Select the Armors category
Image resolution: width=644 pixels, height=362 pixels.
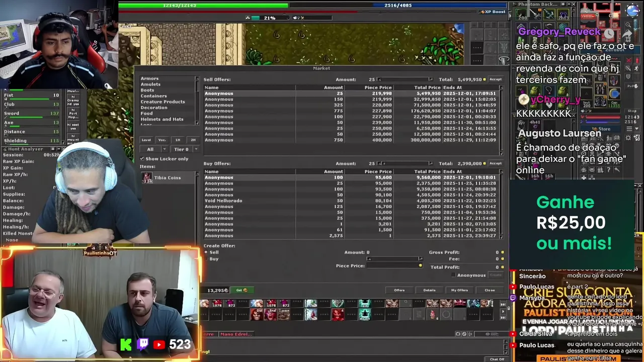tap(149, 78)
